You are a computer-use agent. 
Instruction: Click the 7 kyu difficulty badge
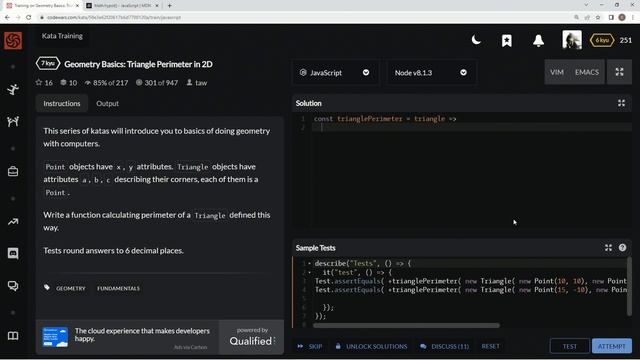tap(48, 63)
